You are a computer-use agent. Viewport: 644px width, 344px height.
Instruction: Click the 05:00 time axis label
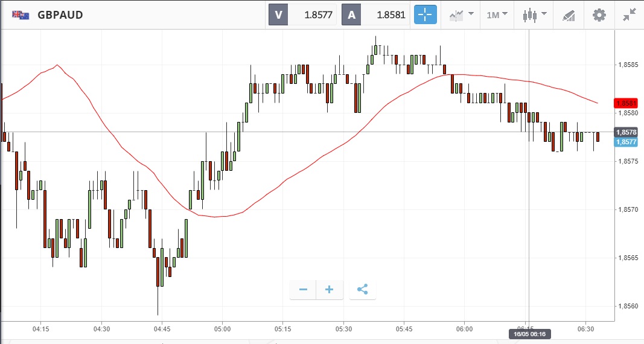pyautogui.click(x=222, y=329)
